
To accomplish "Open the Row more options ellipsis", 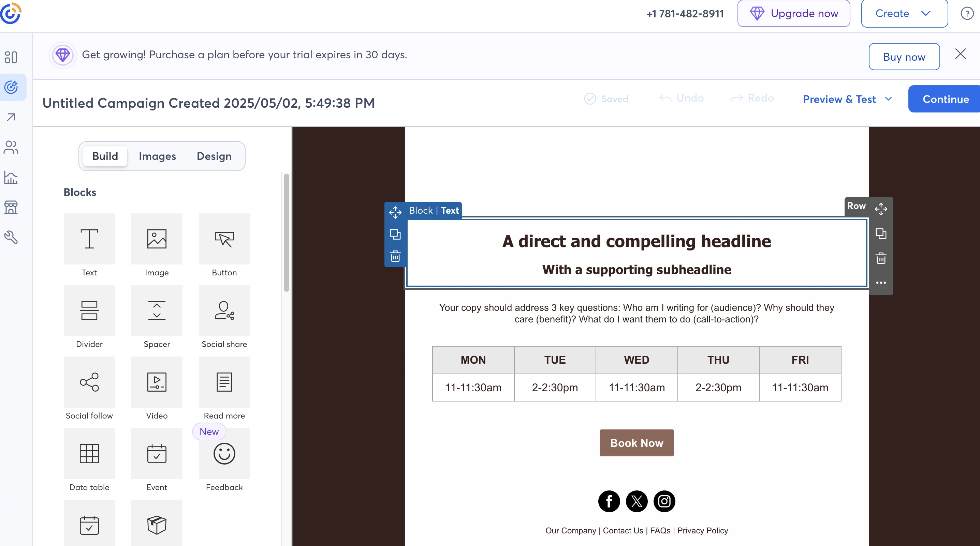I will [881, 283].
